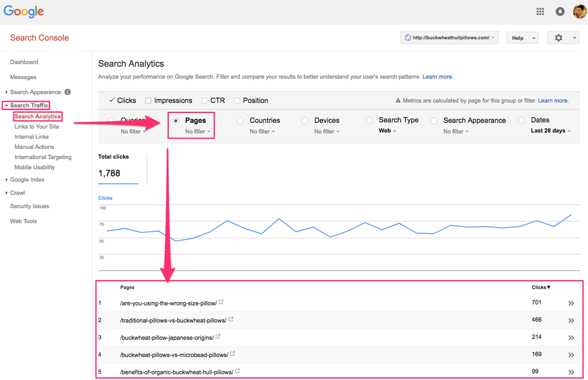Open the Help dropdown
The image size is (588, 380).
(522, 38)
